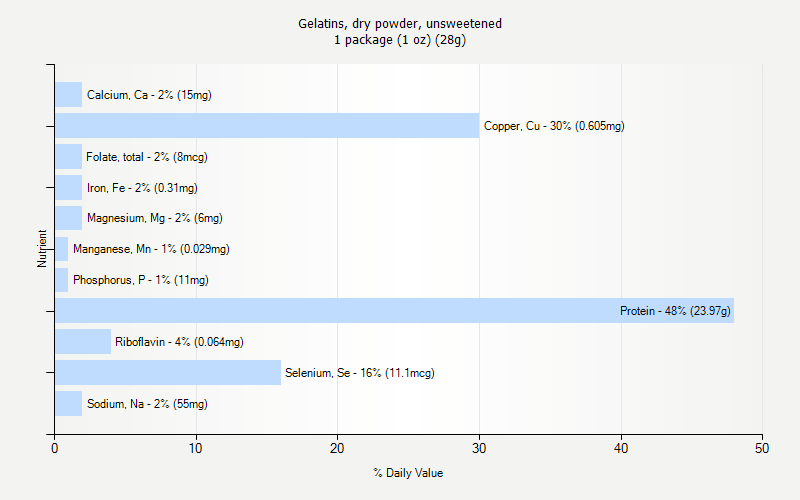Viewport: 800px width, 500px height.
Task: Select the 'Manganese, Mn - 1%' label
Action: click(151, 249)
